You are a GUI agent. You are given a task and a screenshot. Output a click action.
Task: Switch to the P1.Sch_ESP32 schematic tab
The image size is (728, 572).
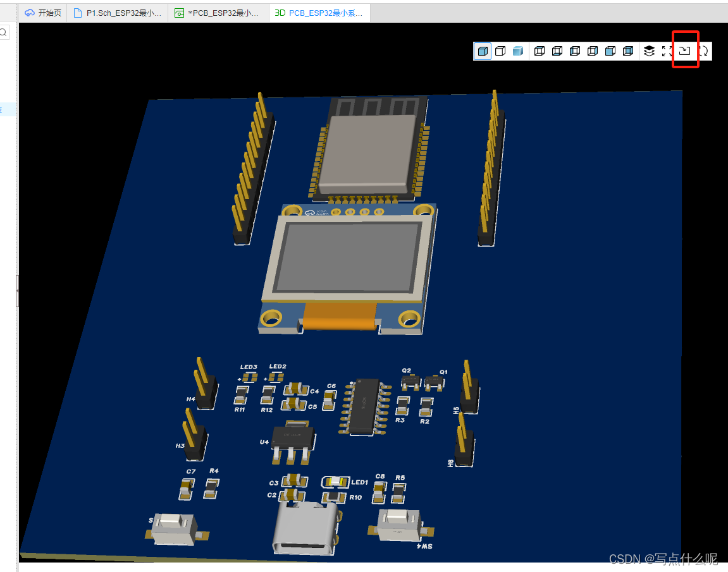118,13
